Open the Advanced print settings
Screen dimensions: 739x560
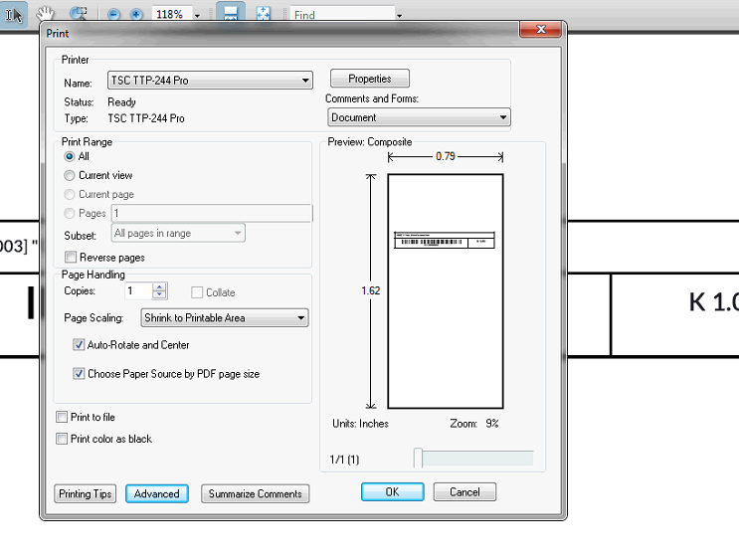pyautogui.click(x=157, y=493)
